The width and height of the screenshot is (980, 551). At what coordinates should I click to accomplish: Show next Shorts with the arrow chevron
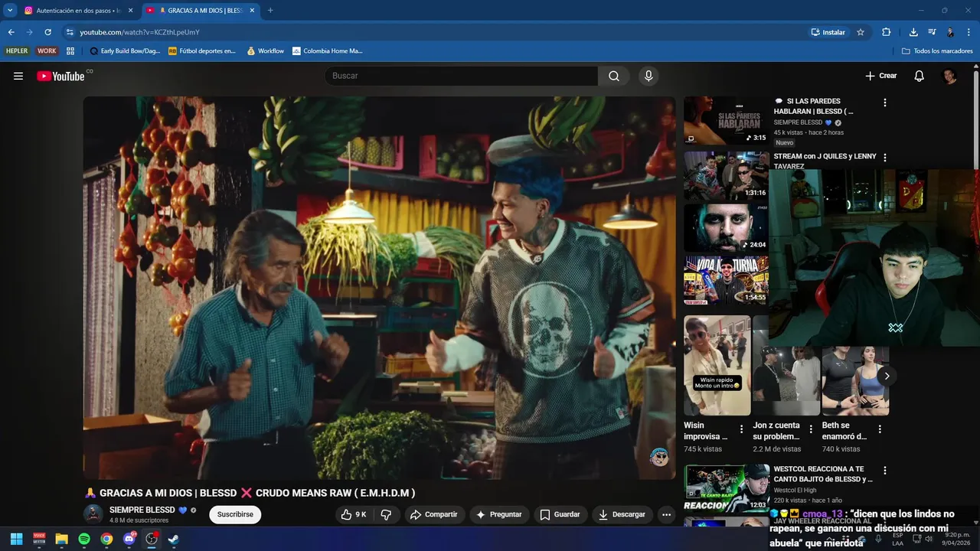pos(887,376)
